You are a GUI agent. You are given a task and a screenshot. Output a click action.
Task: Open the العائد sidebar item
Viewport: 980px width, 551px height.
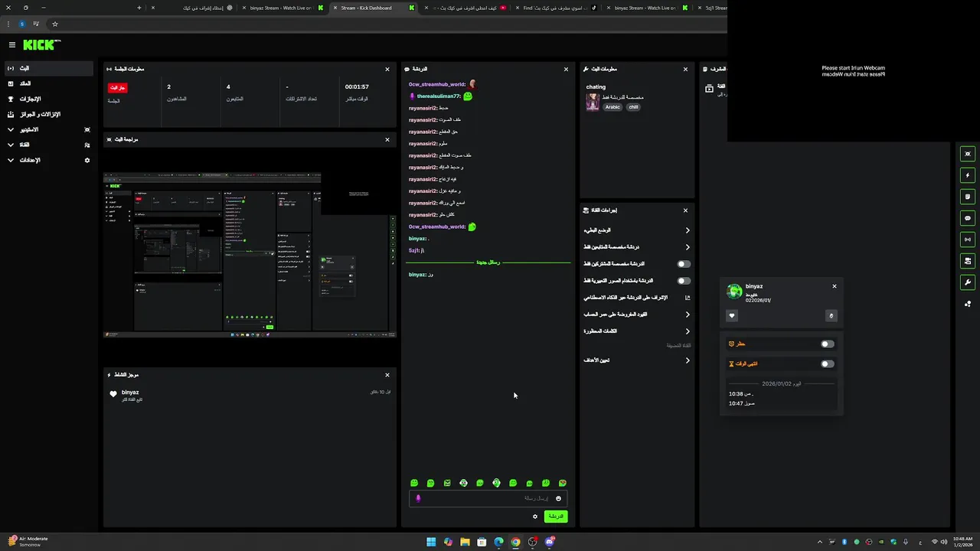pyautogui.click(x=49, y=83)
